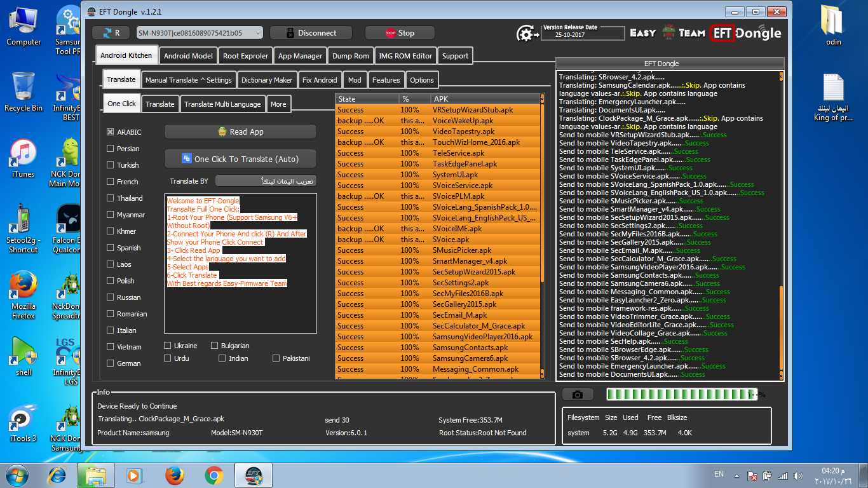Image resolution: width=868 pixels, height=488 pixels.
Task: Tick the Russian language checkbox
Action: pyautogui.click(x=111, y=297)
